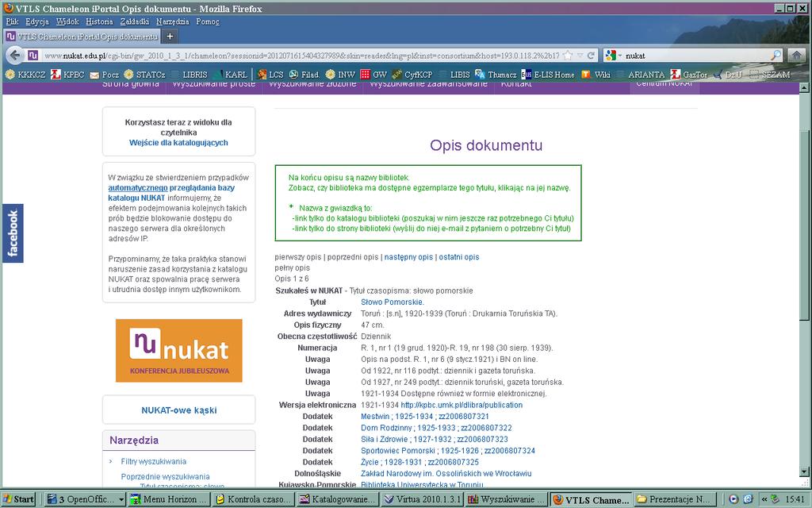812x508 pixels.
Task: Open the GazTor bookmark
Action: 689,75
